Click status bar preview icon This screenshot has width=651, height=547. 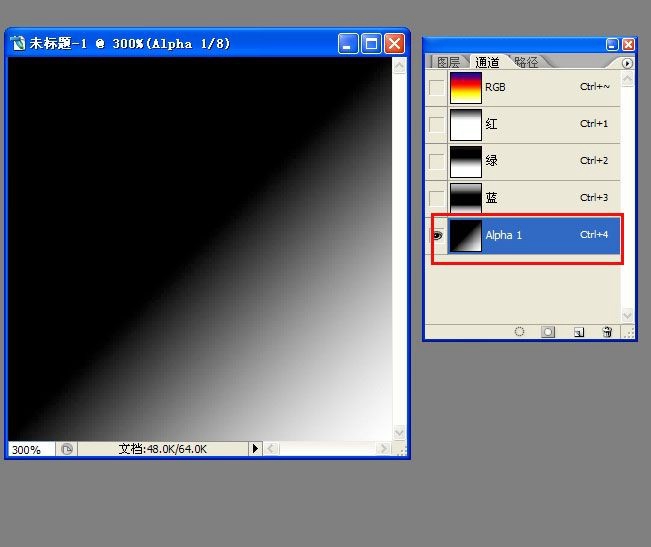[x=67, y=449]
